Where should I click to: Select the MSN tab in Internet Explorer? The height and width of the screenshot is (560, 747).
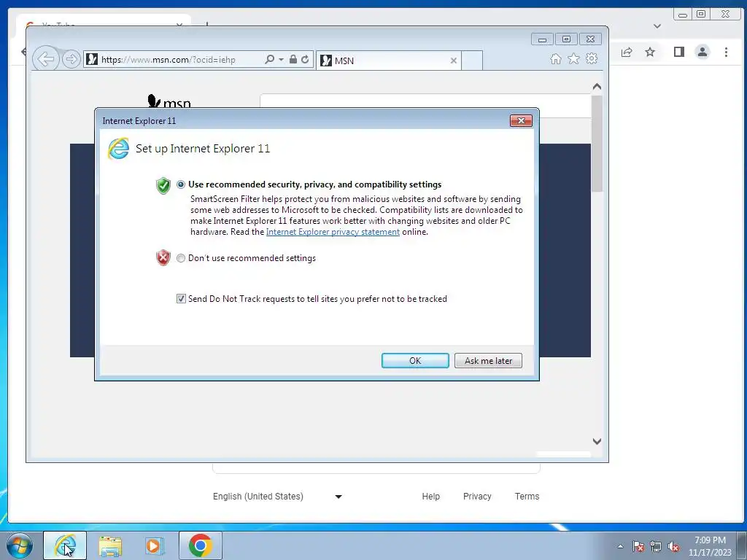coord(388,61)
